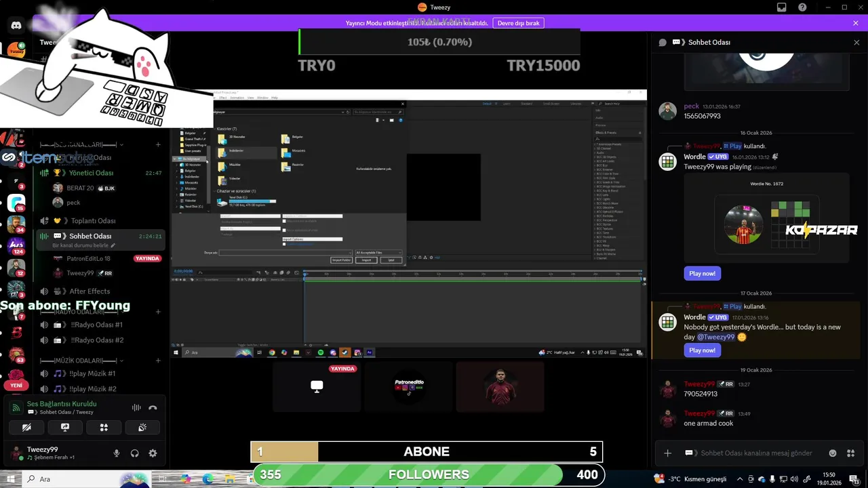Join the !!play Müzik #1 channel

coord(100,373)
